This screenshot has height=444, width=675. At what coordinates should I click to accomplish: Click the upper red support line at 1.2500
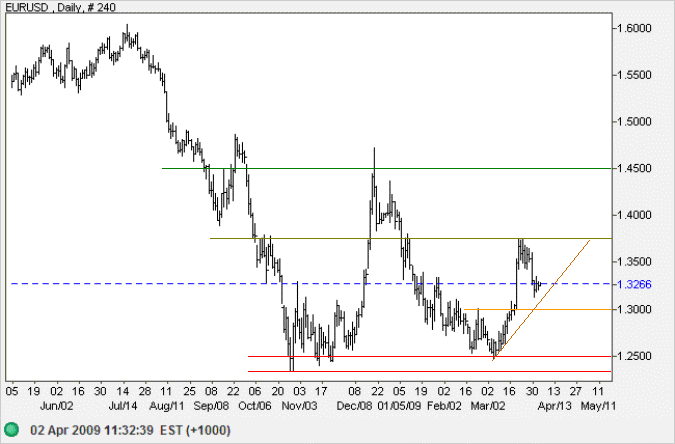pyautogui.click(x=430, y=357)
